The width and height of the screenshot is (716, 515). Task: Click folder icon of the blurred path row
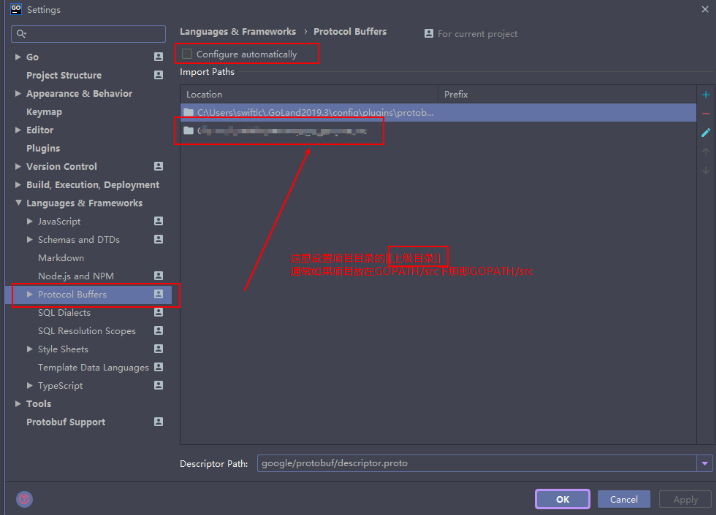tap(189, 131)
